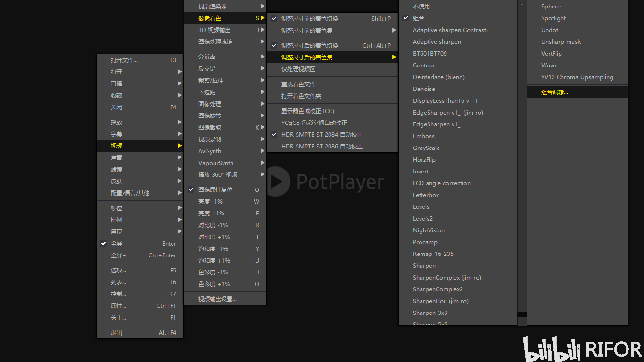This screenshot has width=644, height=362.
Task: Select SharpenComplex2 shader
Action: point(458,289)
